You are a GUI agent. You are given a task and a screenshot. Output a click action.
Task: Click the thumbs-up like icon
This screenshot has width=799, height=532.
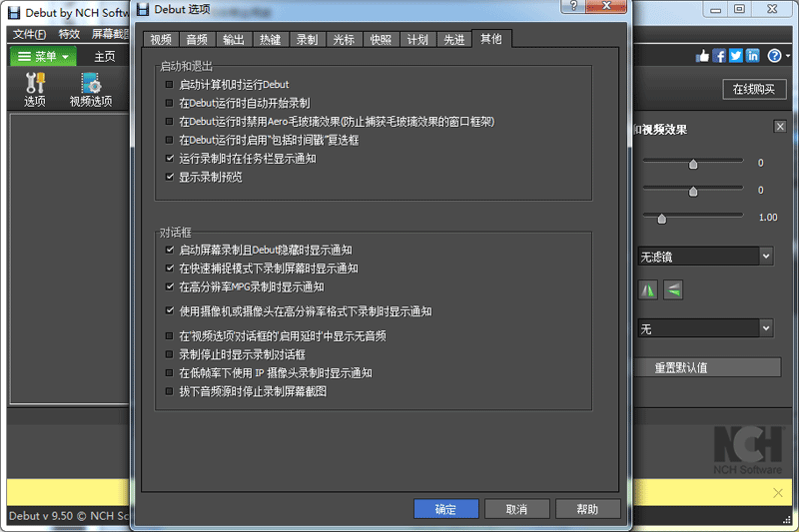pyautogui.click(x=702, y=56)
